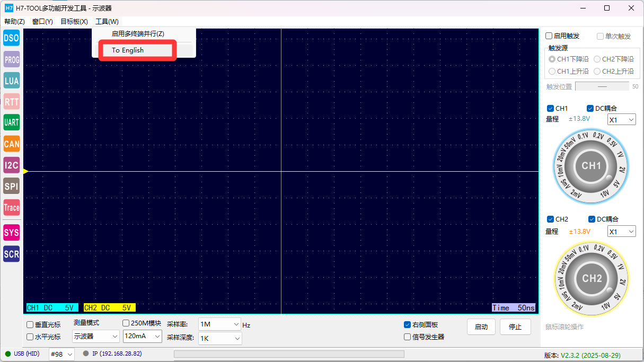The width and height of the screenshot is (644, 362).
Task: Select the PROG programmer icon
Action: [x=11, y=59]
